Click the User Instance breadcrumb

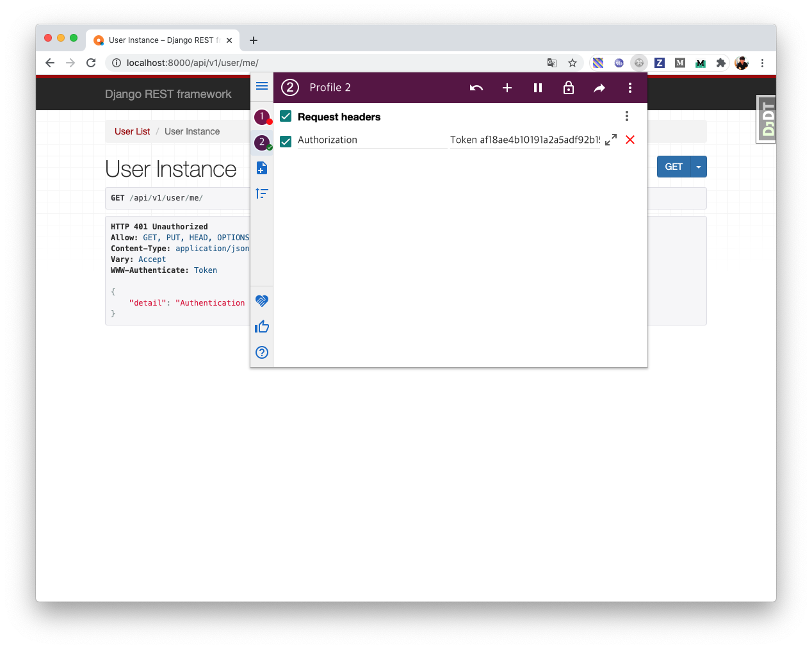(x=192, y=131)
